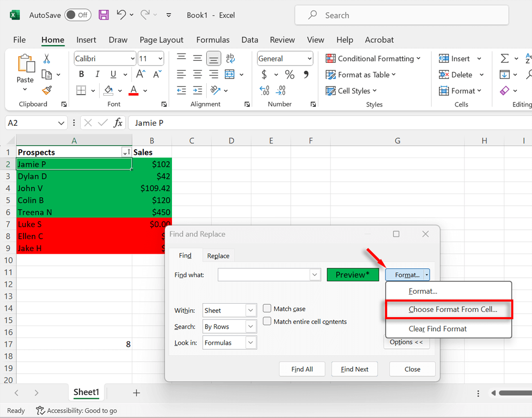Open the Within dropdown set to Sheet
532x418 pixels.
pyautogui.click(x=250, y=310)
